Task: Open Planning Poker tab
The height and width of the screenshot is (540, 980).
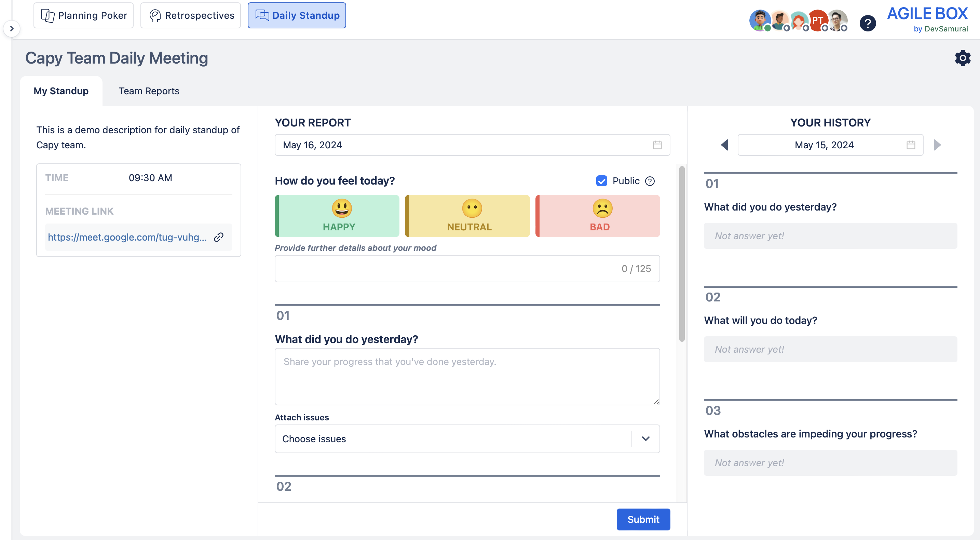Action: pos(83,15)
